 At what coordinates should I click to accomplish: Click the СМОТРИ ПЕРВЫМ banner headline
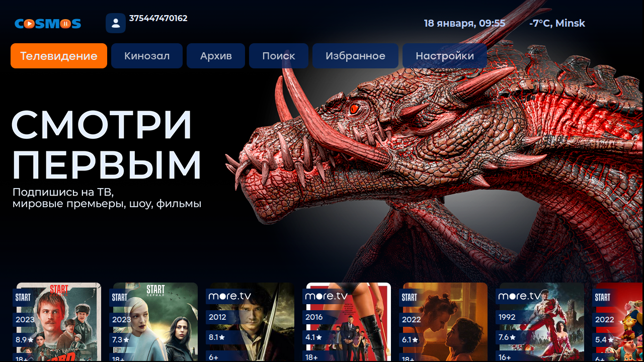106,144
